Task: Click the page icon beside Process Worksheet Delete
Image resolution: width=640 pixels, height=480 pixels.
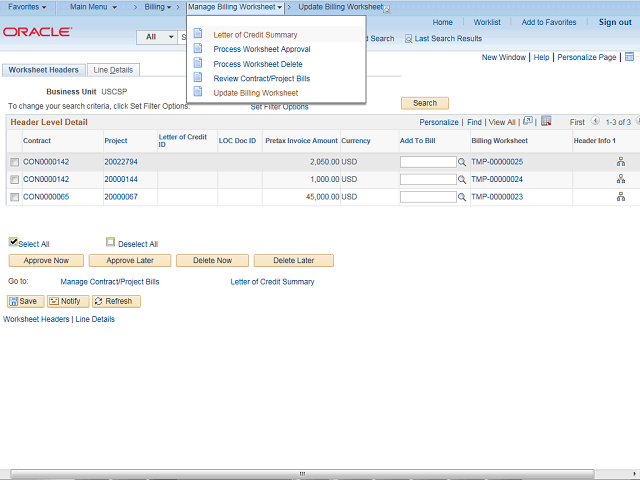Action: (x=198, y=62)
